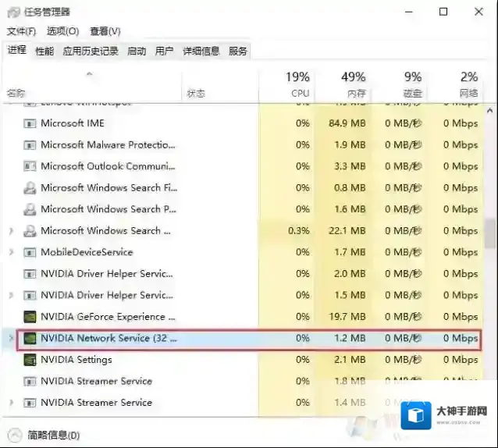Click the 0.8 MB memory value
The width and height of the screenshot is (498, 448).
[350, 187]
